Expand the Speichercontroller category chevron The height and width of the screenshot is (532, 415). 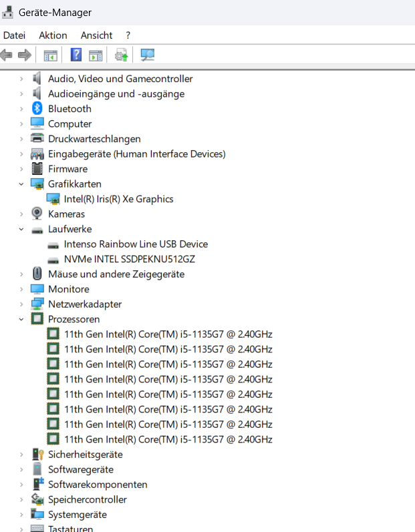[x=21, y=499]
